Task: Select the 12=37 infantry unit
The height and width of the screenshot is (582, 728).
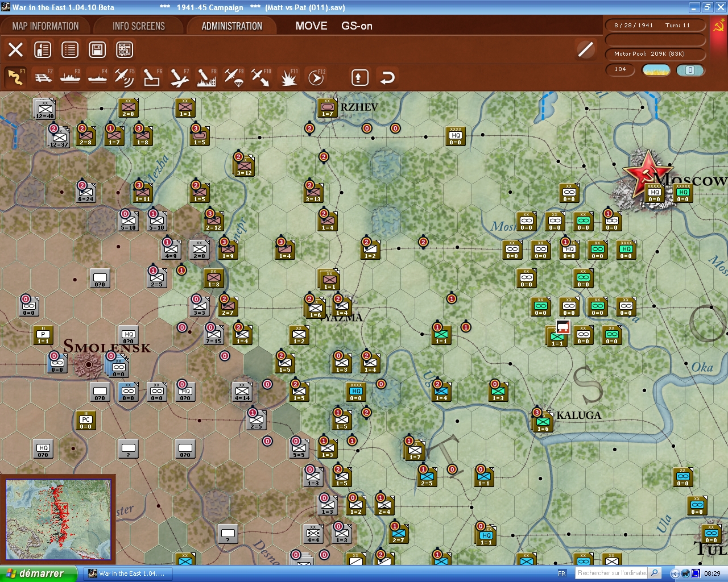Action: 59,136
